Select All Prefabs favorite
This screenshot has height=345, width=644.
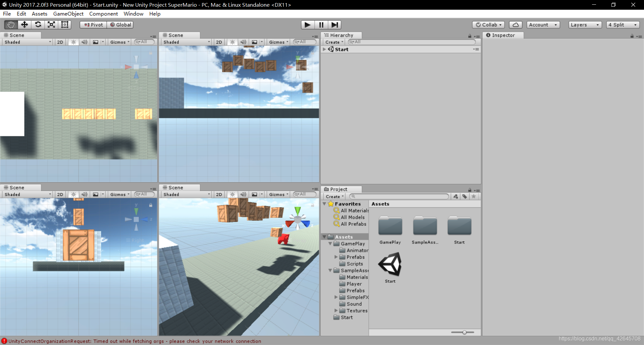350,224
